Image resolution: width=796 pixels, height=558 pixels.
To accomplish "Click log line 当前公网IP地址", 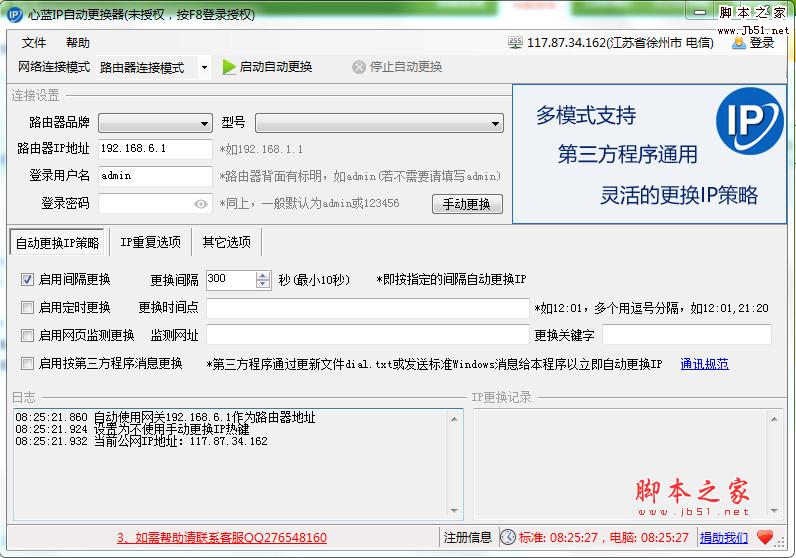I will [x=141, y=442].
